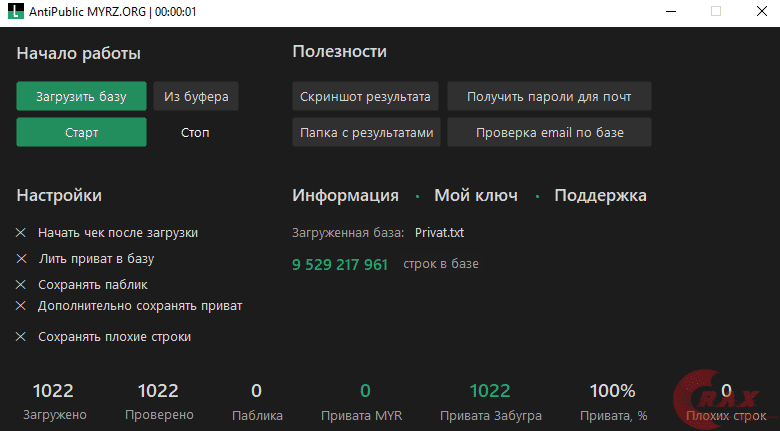Open the Поддержка tab
This screenshot has height=431, width=780.
coord(600,195)
